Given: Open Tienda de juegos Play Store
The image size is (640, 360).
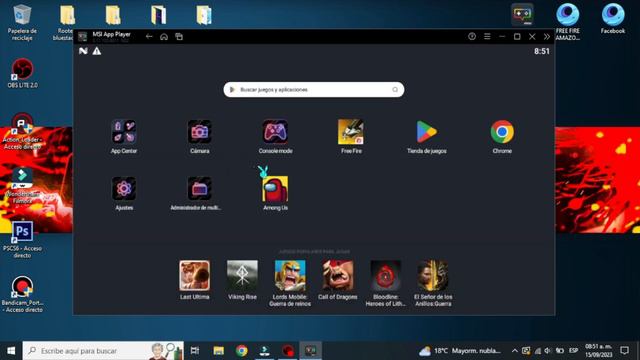Looking at the screenshot, I should point(427,132).
